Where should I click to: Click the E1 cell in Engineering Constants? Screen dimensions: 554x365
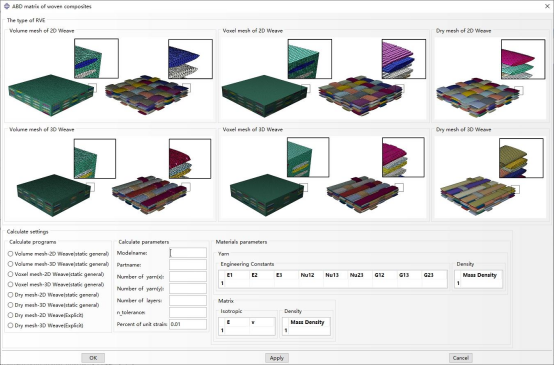pyautogui.click(x=236, y=283)
